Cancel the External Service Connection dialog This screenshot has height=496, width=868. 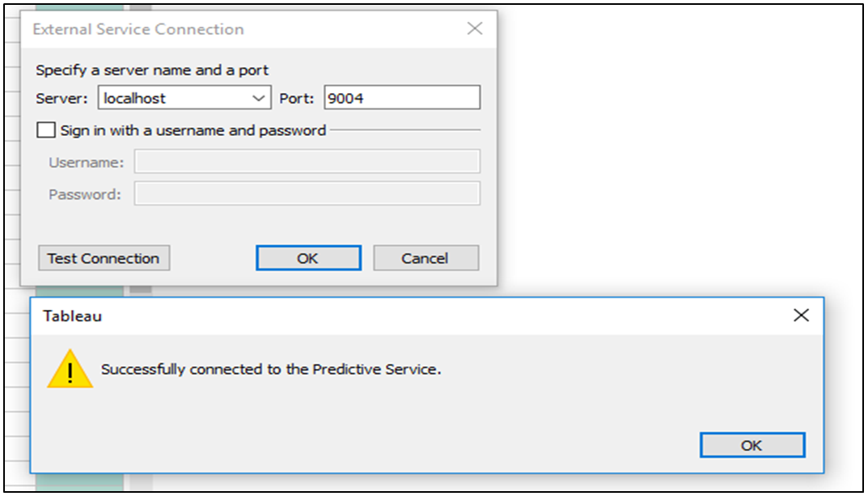pyautogui.click(x=426, y=259)
